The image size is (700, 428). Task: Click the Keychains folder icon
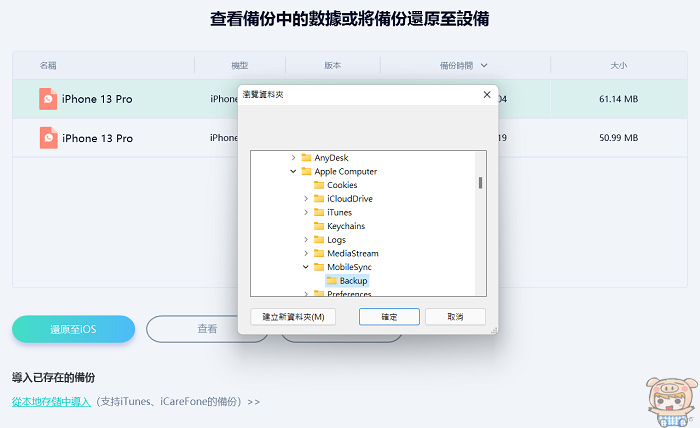pyautogui.click(x=319, y=226)
